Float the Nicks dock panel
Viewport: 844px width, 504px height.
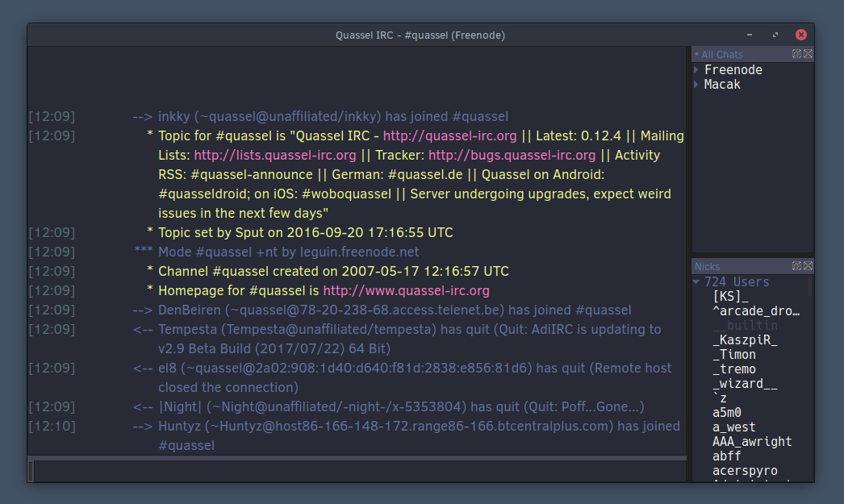tap(796, 266)
